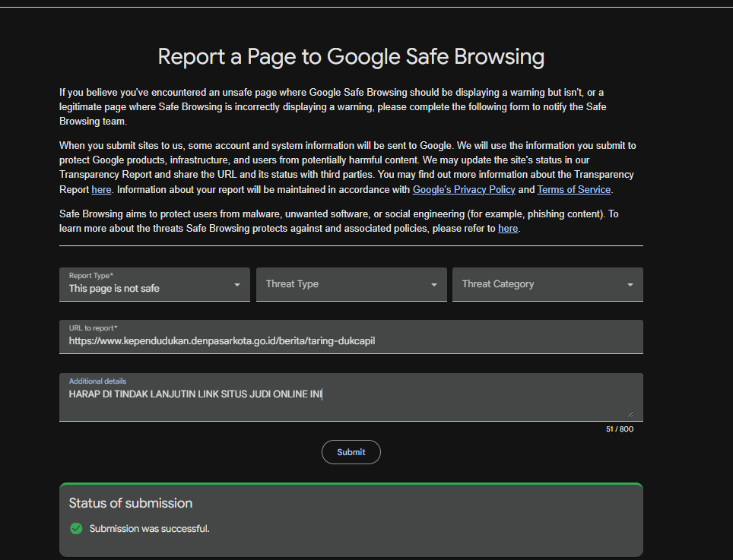The image size is (733, 560).
Task: Open the Threat Type dropdown
Action: (x=351, y=284)
